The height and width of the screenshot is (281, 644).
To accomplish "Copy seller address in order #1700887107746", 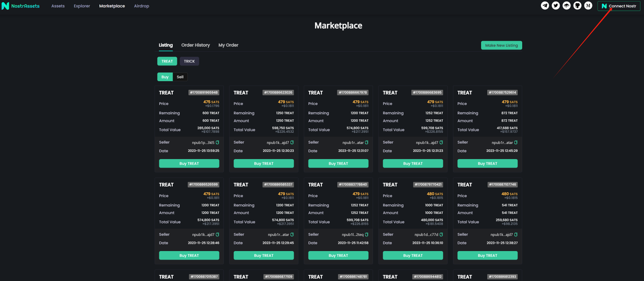I will (516, 235).
